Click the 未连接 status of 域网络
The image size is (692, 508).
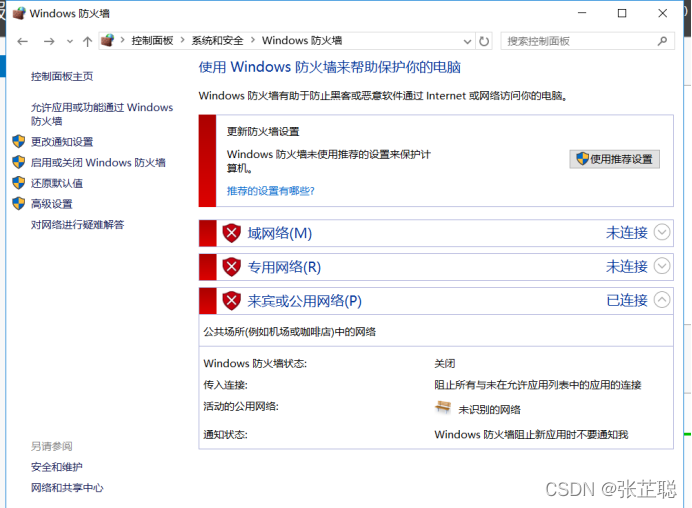[x=627, y=233]
